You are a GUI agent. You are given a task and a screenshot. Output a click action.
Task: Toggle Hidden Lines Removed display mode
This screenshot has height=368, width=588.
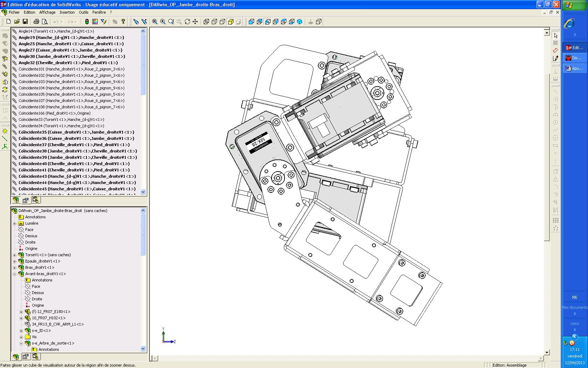click(x=222, y=22)
